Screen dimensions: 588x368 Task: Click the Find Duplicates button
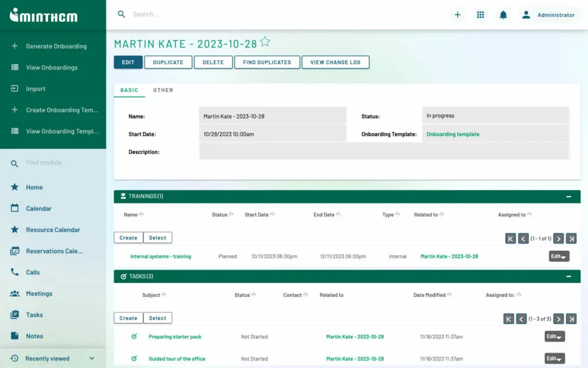[x=266, y=62]
